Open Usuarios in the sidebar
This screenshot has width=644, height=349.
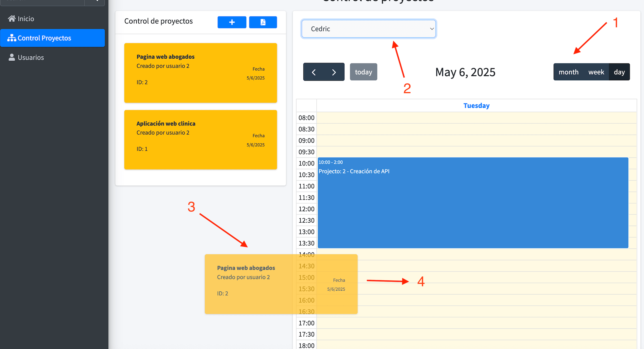31,58
